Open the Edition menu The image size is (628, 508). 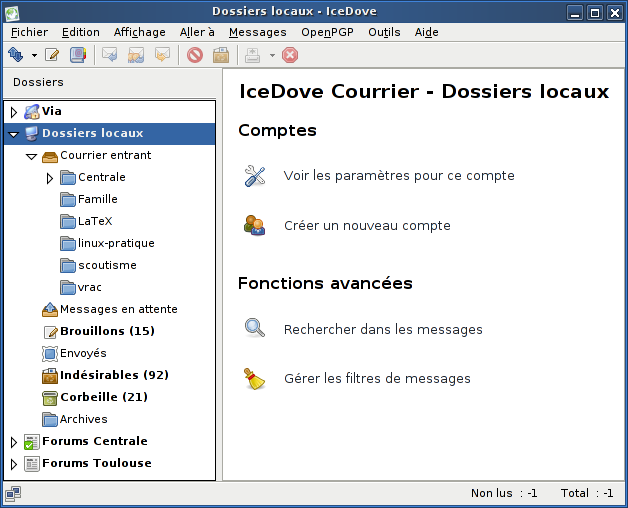coord(81,32)
